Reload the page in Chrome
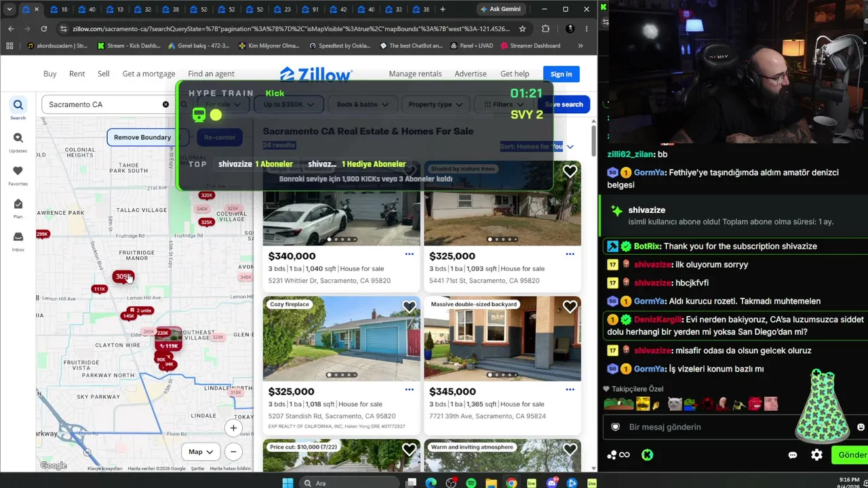This screenshot has height=488, width=868. click(44, 28)
